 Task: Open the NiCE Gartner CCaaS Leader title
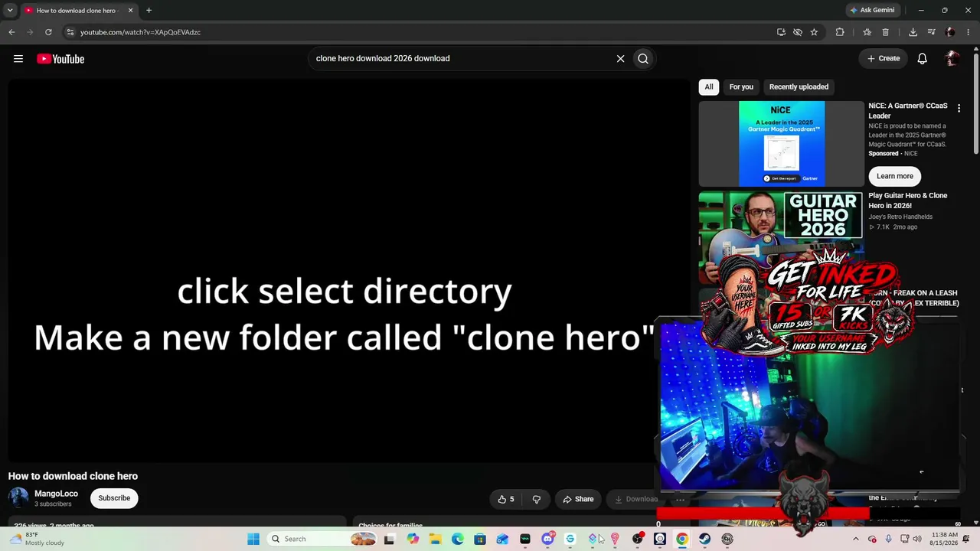pyautogui.click(x=908, y=111)
